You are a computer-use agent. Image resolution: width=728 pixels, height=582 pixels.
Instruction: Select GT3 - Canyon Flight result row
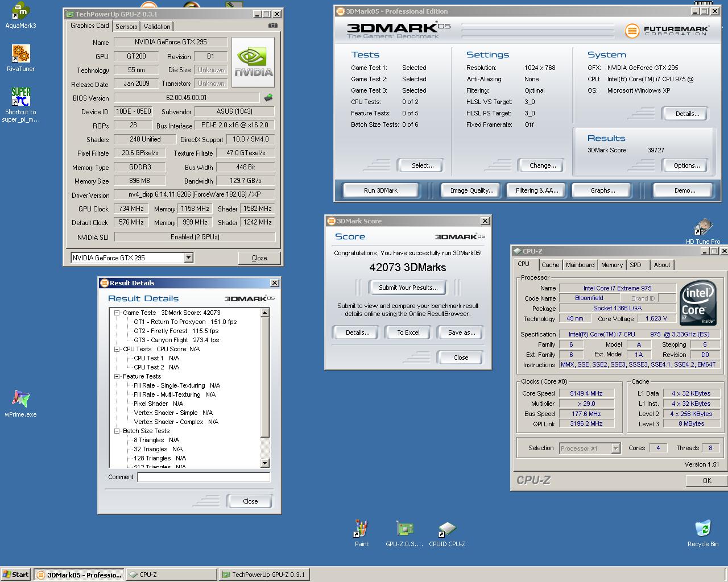(x=176, y=340)
